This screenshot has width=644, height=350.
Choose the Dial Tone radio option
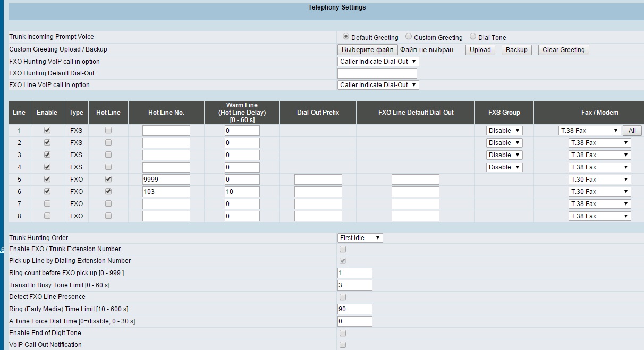coord(473,37)
